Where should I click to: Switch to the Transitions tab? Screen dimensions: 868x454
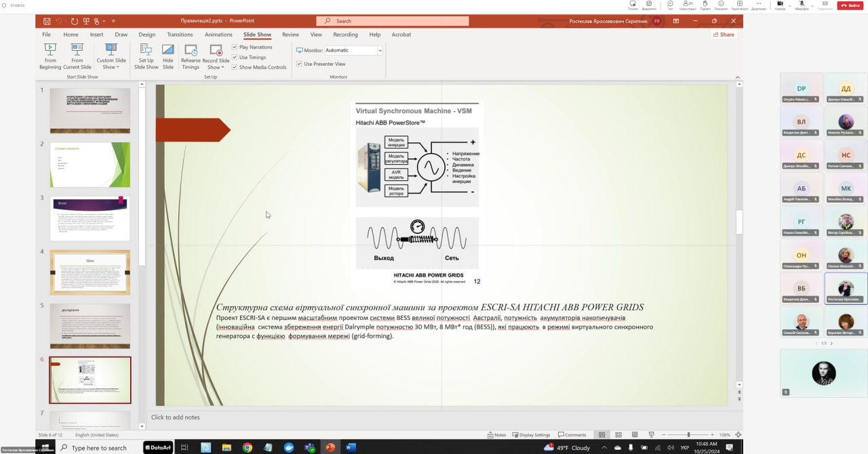pos(180,35)
